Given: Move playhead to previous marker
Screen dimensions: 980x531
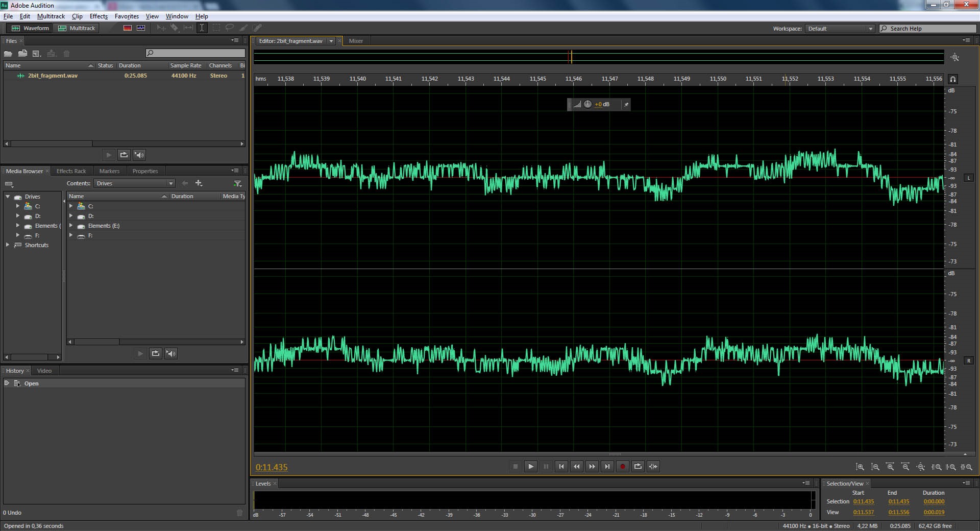Looking at the screenshot, I should [561, 466].
